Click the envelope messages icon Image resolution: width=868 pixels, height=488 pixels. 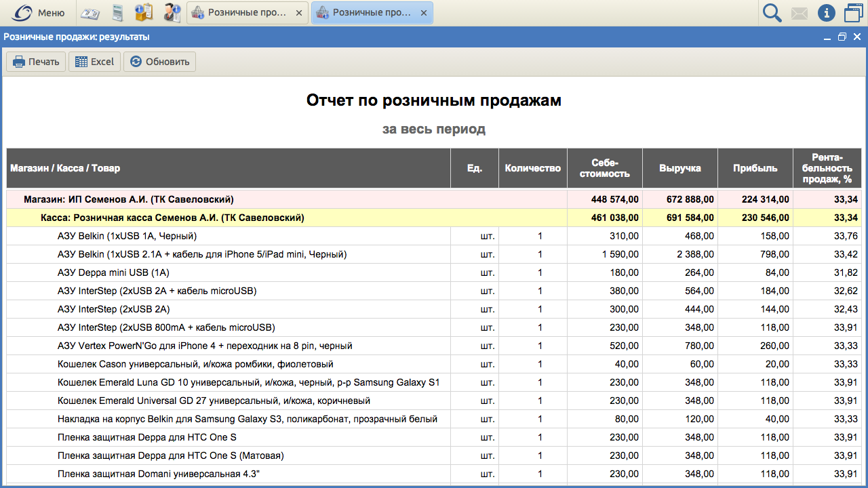(x=800, y=13)
